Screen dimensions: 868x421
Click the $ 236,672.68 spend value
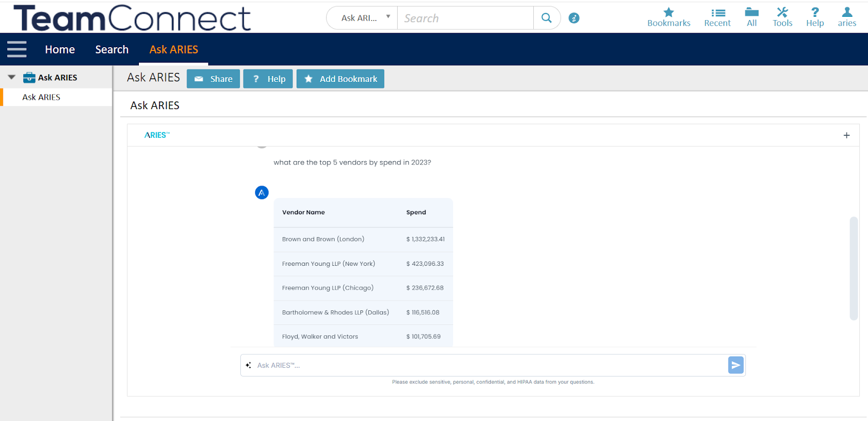point(425,288)
